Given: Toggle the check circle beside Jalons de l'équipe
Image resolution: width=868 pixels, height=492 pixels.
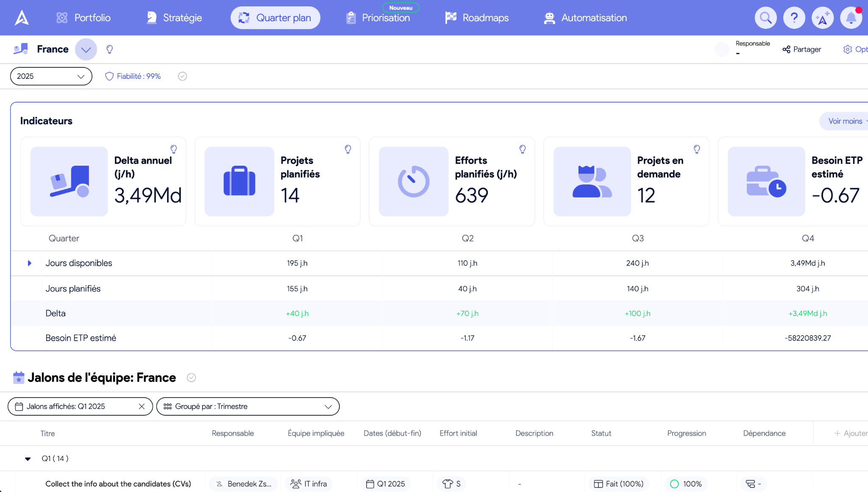Looking at the screenshot, I should pyautogui.click(x=191, y=378).
